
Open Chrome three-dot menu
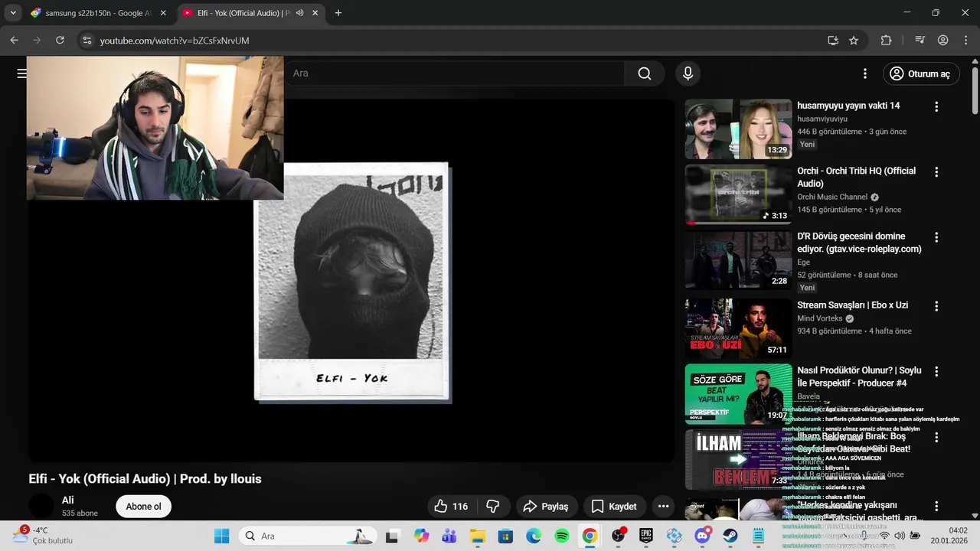click(965, 41)
